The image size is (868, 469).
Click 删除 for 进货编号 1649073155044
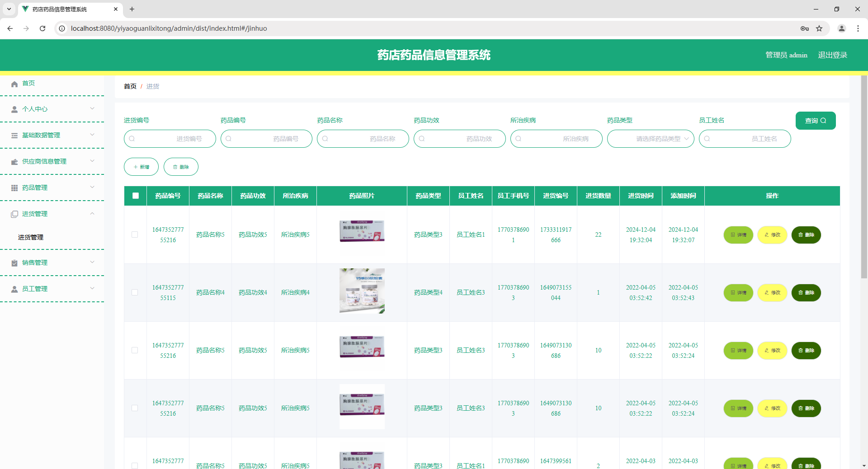806,293
